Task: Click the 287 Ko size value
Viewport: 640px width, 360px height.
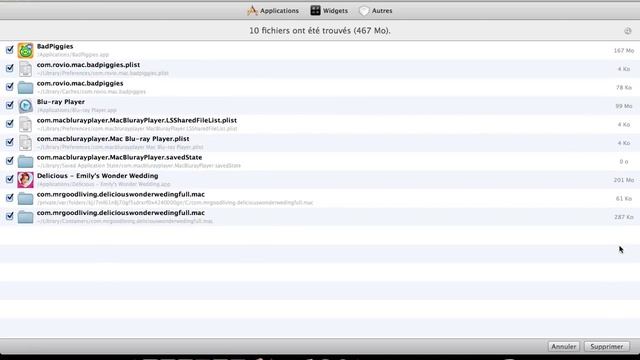Action: [624, 217]
